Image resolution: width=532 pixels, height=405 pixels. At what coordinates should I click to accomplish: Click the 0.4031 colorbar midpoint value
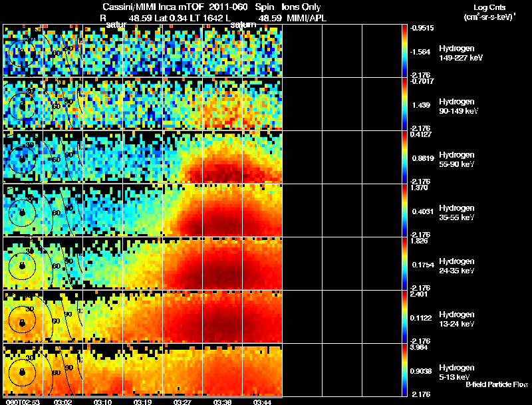point(423,211)
